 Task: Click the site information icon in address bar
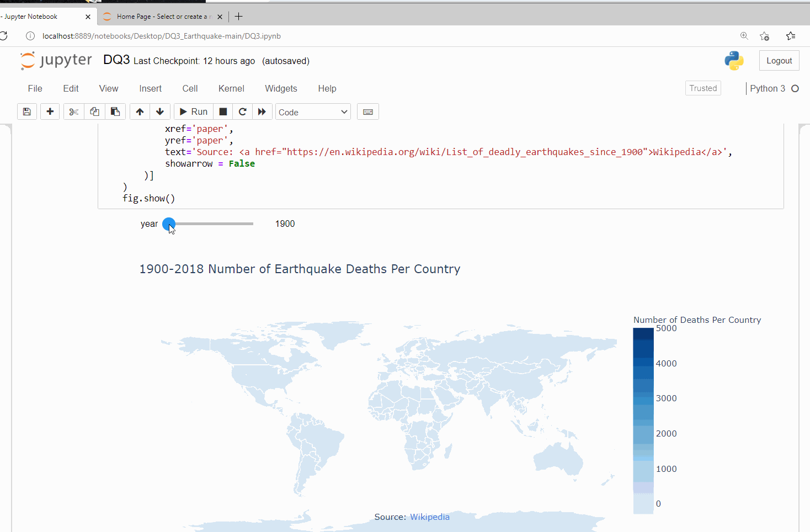pos(30,36)
